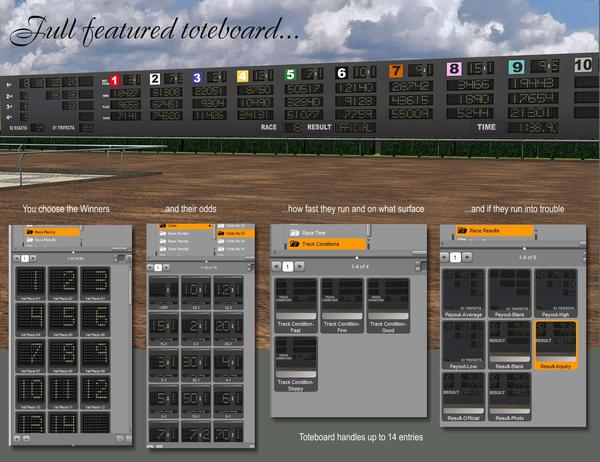Apply the highlighted Result-Inquiry preset

coord(556,345)
